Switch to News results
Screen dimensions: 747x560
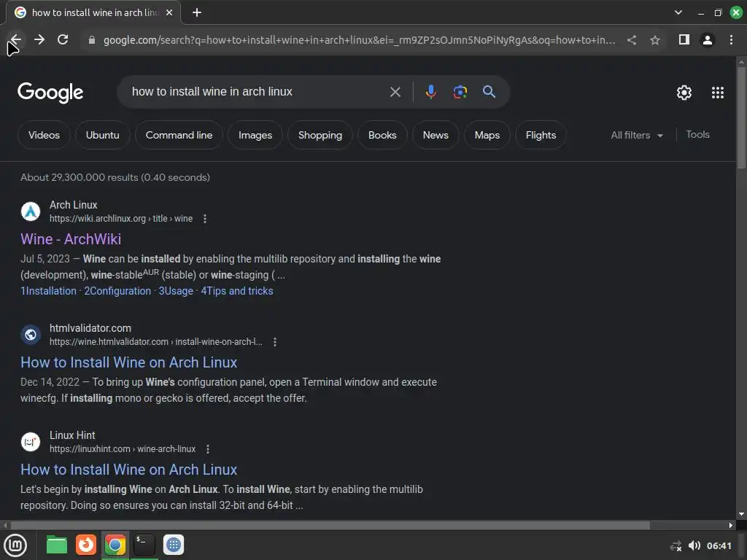(x=436, y=135)
